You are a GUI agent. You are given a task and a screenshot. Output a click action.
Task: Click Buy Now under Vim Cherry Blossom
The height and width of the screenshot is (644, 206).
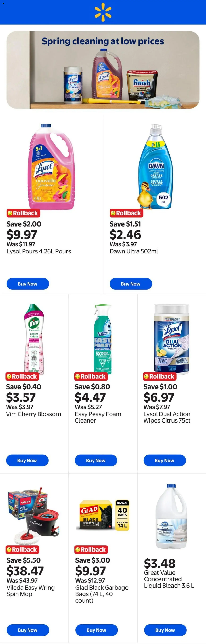click(27, 461)
